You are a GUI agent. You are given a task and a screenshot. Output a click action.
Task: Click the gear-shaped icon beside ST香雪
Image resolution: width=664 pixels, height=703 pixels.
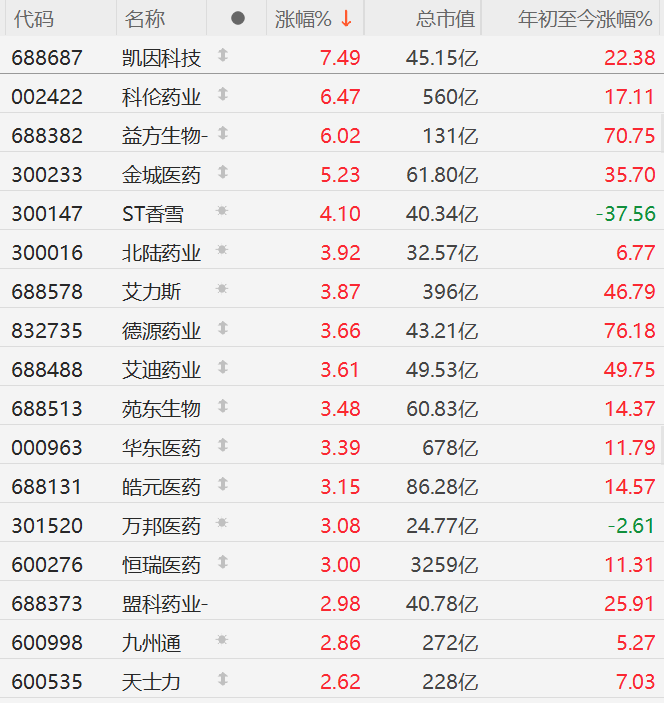pyautogui.click(x=223, y=212)
